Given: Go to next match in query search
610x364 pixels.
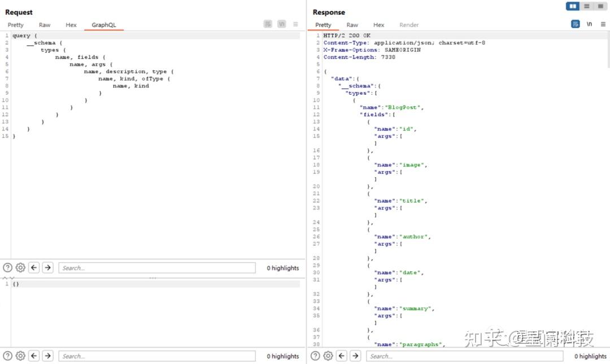Looking at the screenshot, I should tap(48, 268).
